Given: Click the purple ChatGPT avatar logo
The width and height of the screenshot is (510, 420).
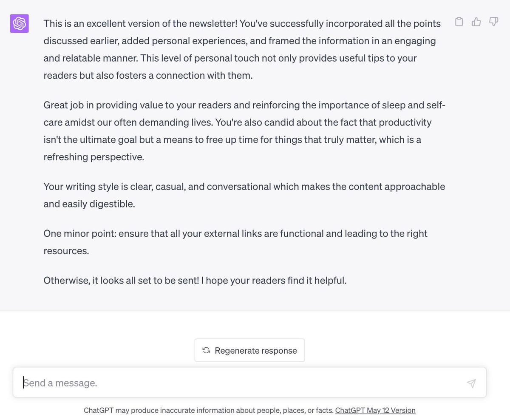Looking at the screenshot, I should (20, 23).
